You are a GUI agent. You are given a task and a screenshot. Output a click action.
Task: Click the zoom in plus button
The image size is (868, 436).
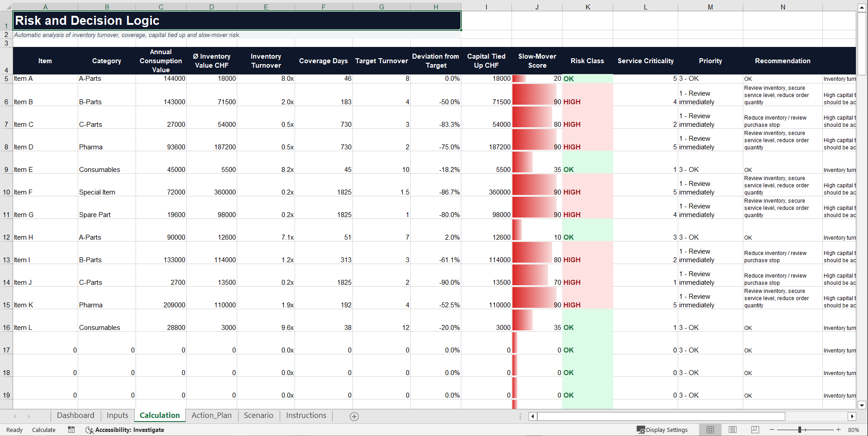838,430
